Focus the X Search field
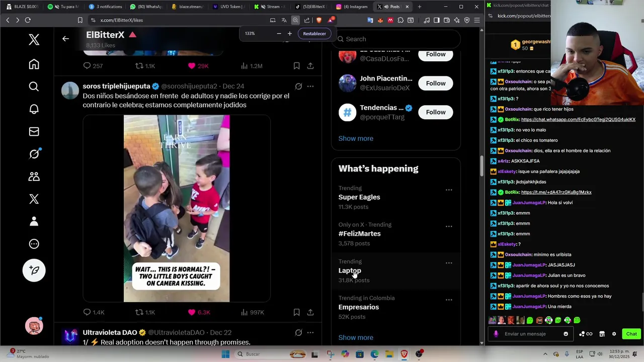The image size is (644, 362). [396, 39]
